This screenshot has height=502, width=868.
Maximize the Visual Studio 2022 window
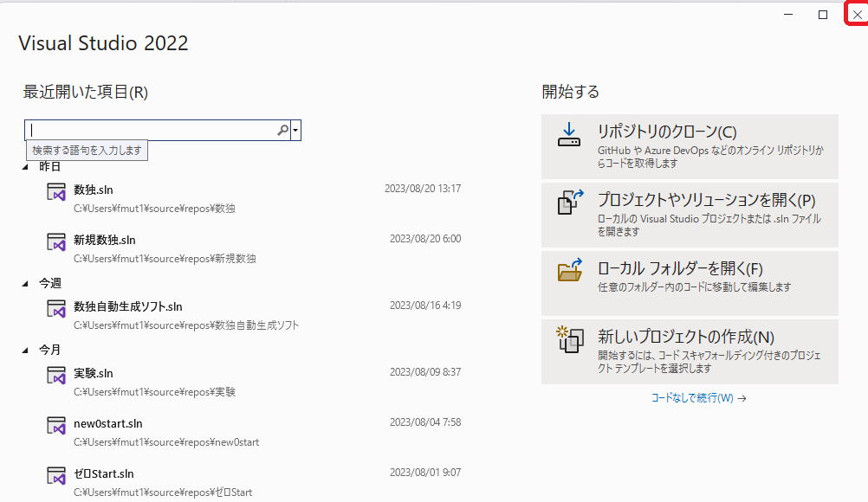coord(823,15)
